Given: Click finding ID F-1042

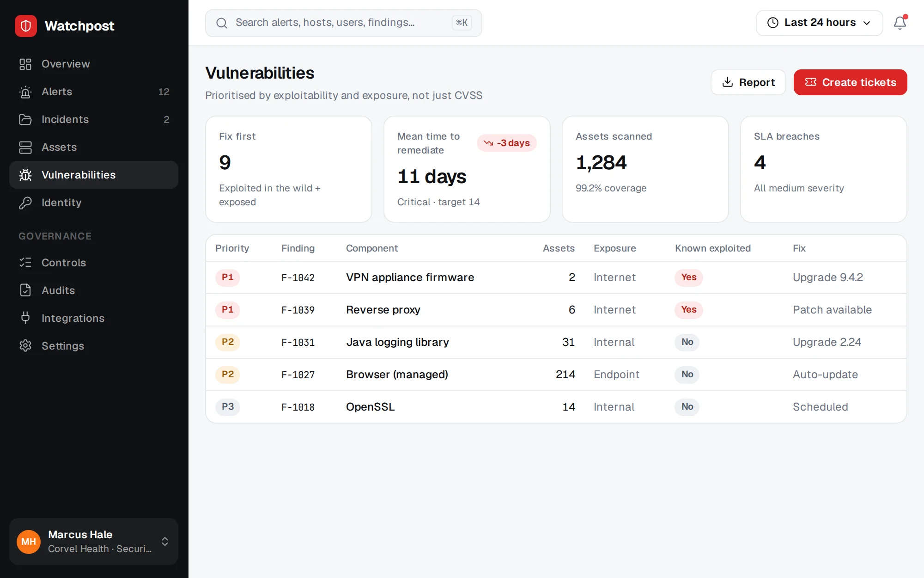Looking at the screenshot, I should coord(298,277).
